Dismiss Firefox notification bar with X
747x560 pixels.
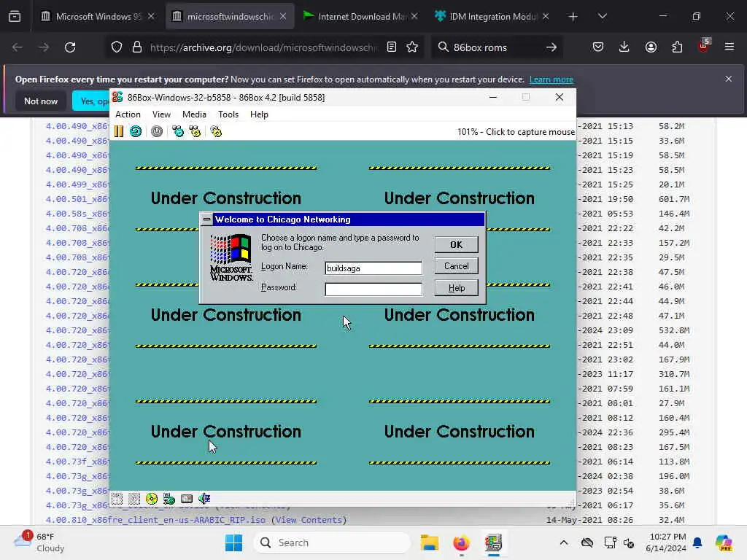729,79
